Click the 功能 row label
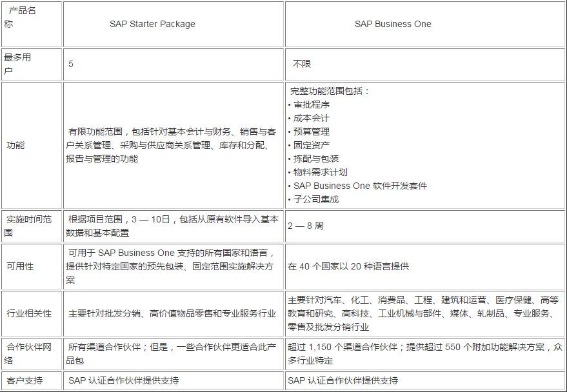567x392 pixels. [32, 145]
